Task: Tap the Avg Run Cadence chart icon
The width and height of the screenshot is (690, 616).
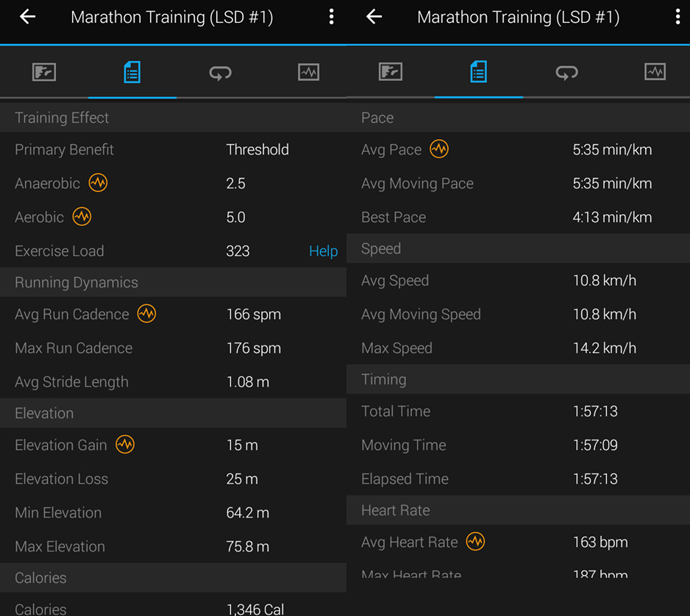Action: 146,314
